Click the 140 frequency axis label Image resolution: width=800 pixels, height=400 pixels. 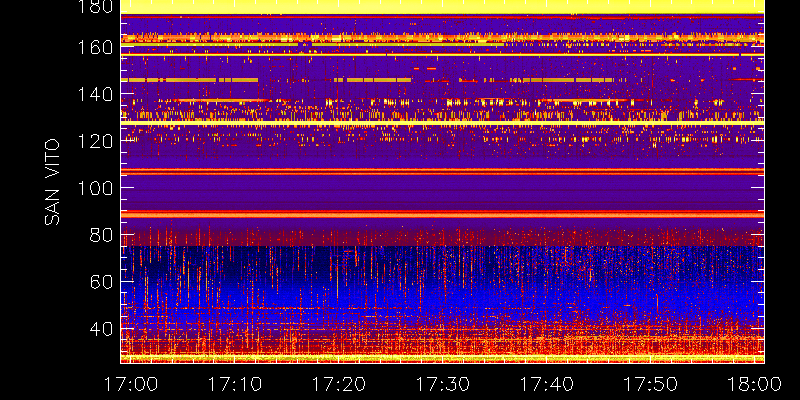point(95,94)
